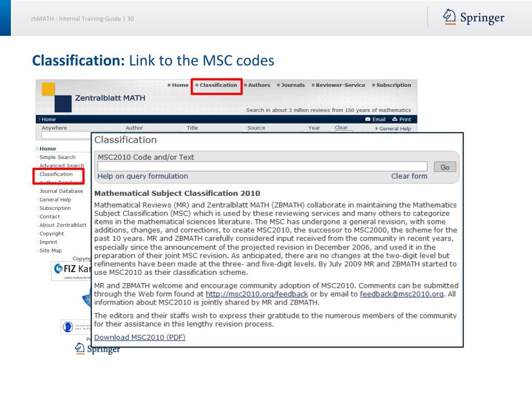Click the Email link in the dark bar
Screen dimensions: 532x399
coord(379,119)
